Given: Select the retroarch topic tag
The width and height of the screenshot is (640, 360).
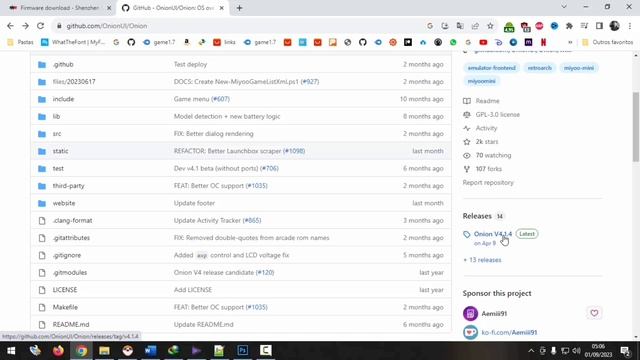Looking at the screenshot, I should point(539,68).
